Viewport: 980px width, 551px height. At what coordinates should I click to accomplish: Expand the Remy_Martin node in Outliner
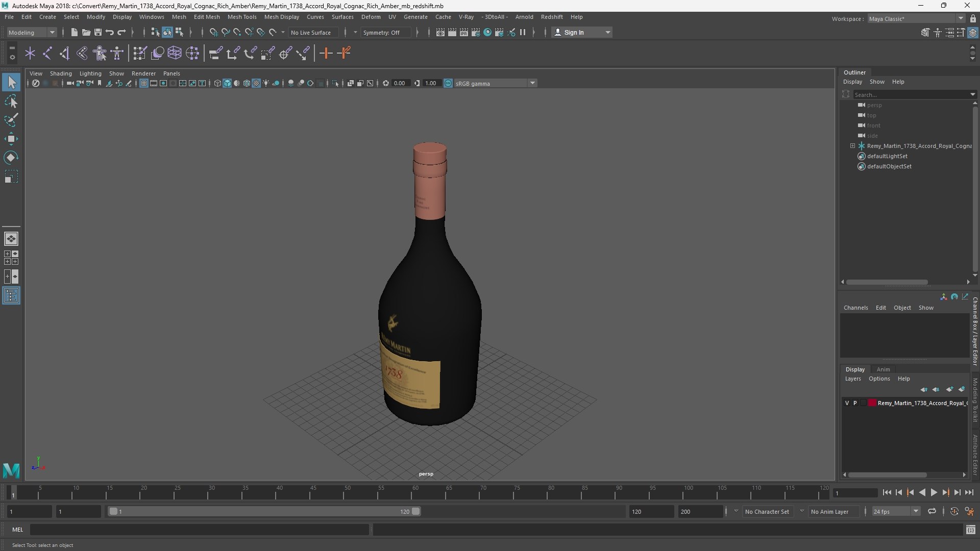tap(852, 146)
